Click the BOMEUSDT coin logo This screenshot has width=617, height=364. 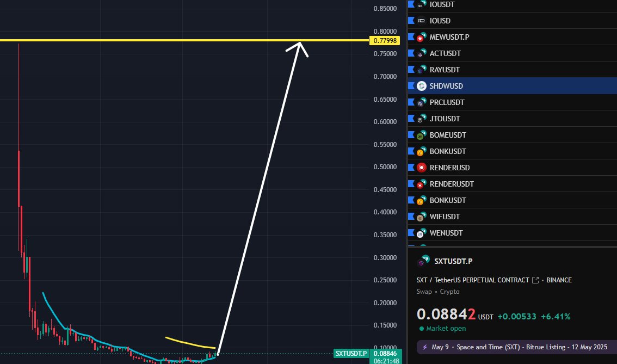coord(422,135)
